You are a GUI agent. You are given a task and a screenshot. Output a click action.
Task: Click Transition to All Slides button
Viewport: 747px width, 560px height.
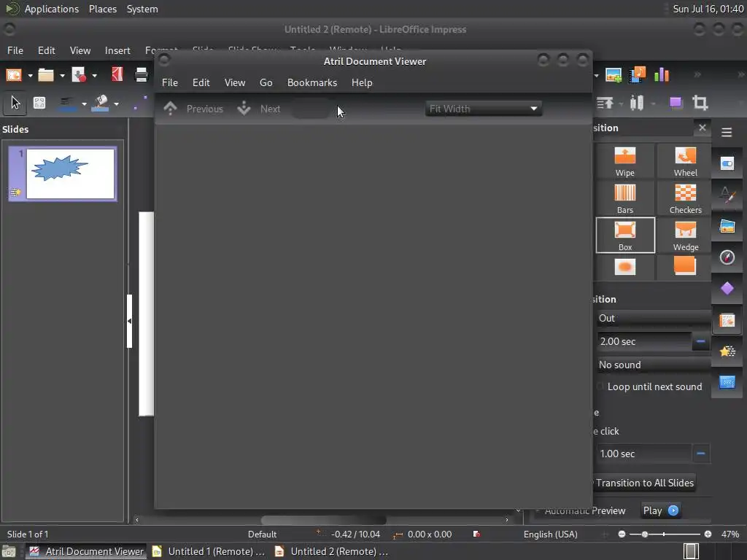(x=644, y=483)
